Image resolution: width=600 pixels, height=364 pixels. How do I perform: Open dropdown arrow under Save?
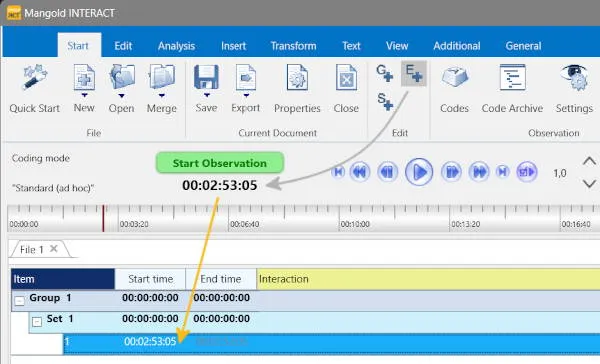click(207, 95)
